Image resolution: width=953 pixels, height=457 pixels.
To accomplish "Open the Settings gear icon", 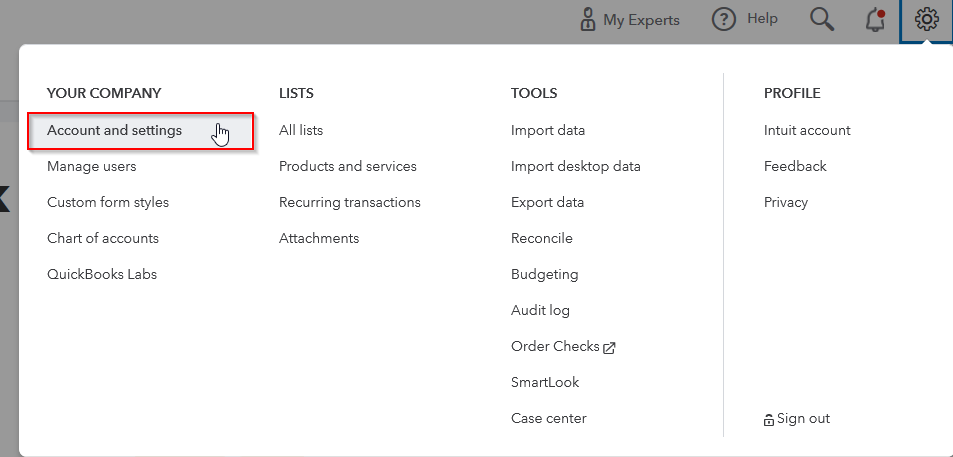I will [x=926, y=20].
